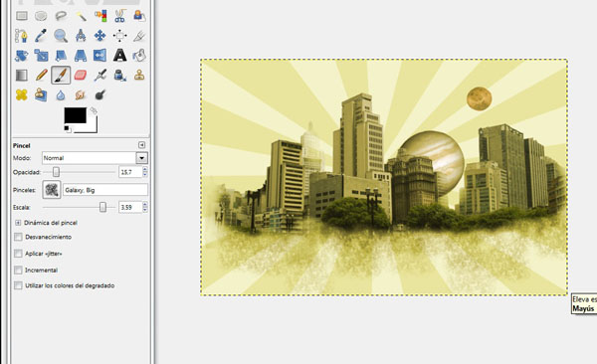
Task: Click the black foreground color swatch
Action: (75, 115)
